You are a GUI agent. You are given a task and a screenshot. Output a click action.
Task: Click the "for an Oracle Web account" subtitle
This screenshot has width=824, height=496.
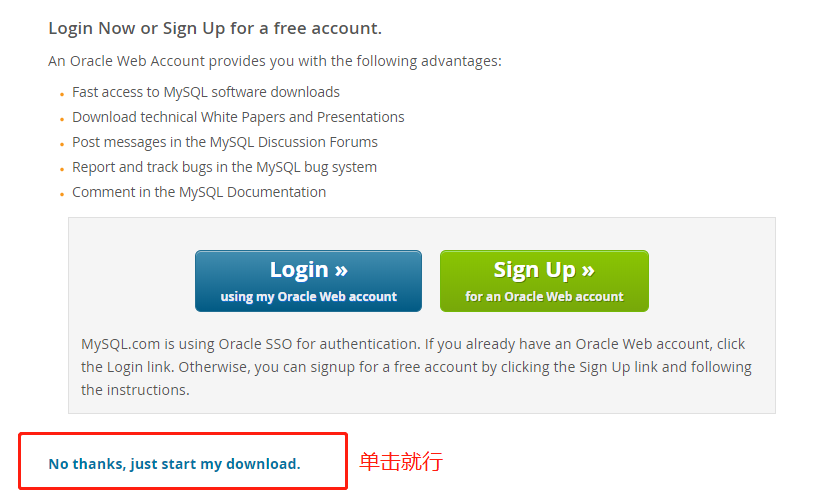tap(544, 297)
